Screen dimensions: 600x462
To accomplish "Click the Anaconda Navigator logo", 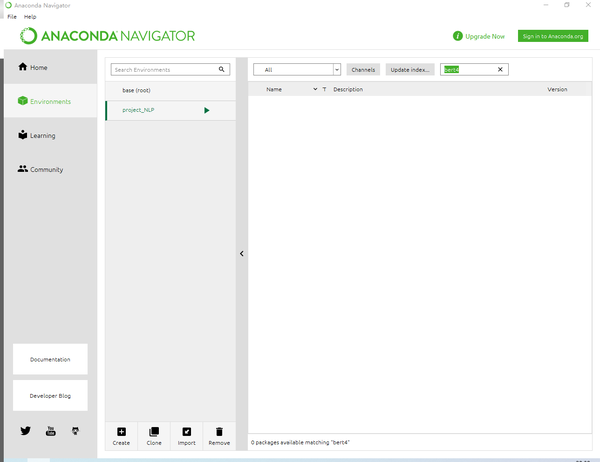I will coord(108,36).
